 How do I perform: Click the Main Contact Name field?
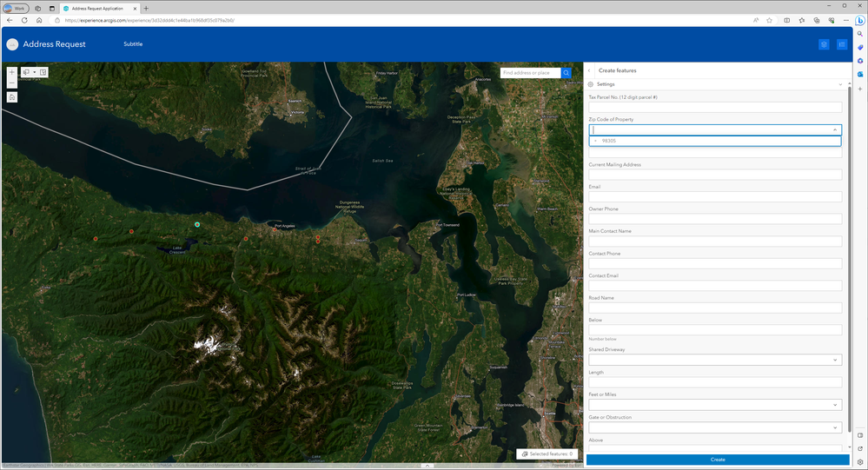click(715, 242)
